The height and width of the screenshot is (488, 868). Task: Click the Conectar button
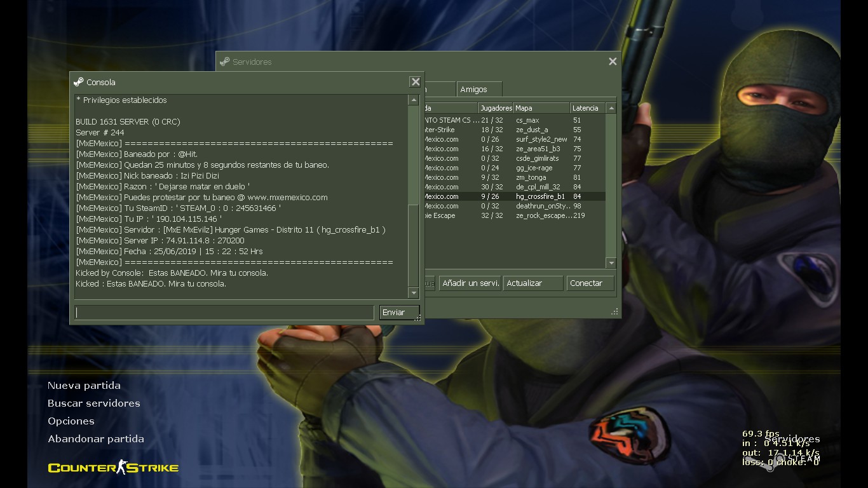click(x=590, y=283)
